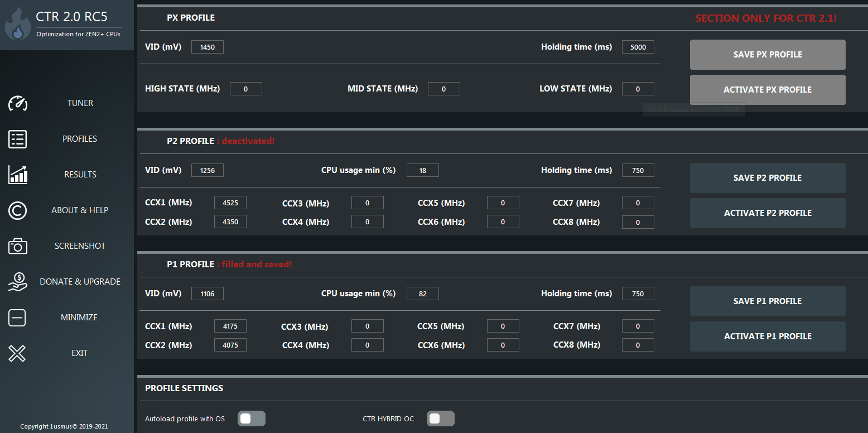The width and height of the screenshot is (868, 433).
Task: Click the 'filled and saved!' P1 status text
Action: click(257, 264)
